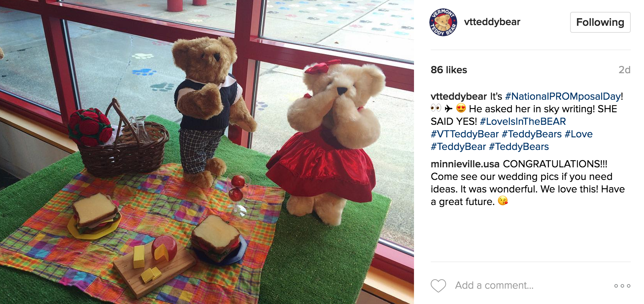Click the airplane emoji in caption

449,108
